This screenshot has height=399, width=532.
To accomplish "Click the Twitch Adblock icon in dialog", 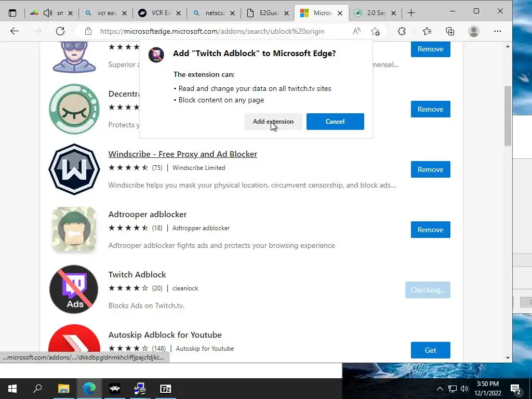I will 156,55.
